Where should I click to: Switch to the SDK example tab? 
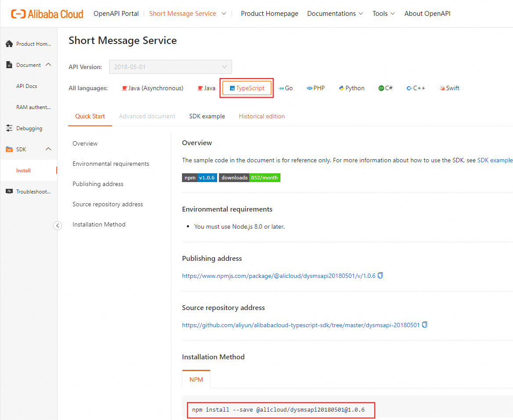pyautogui.click(x=207, y=116)
